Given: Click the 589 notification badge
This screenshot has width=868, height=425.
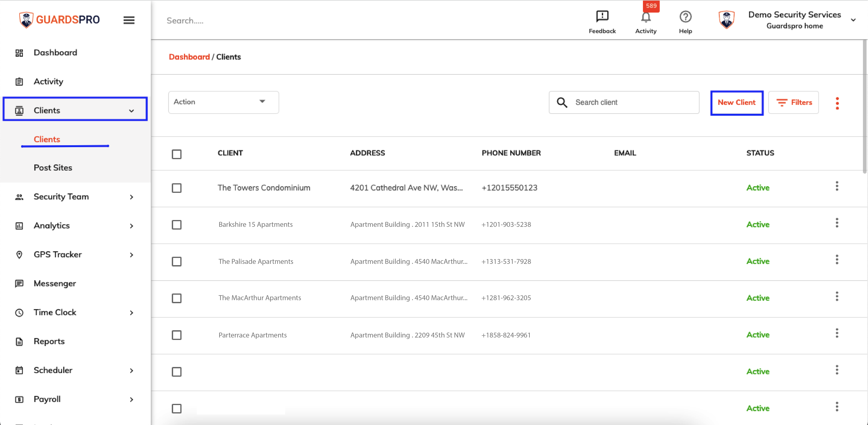Looking at the screenshot, I should [651, 6].
